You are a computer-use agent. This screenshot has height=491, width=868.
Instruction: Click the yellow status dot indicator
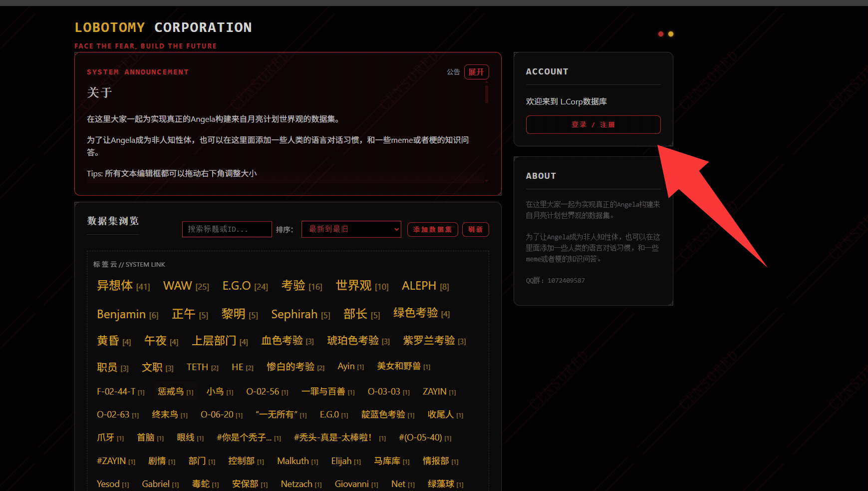(x=671, y=34)
